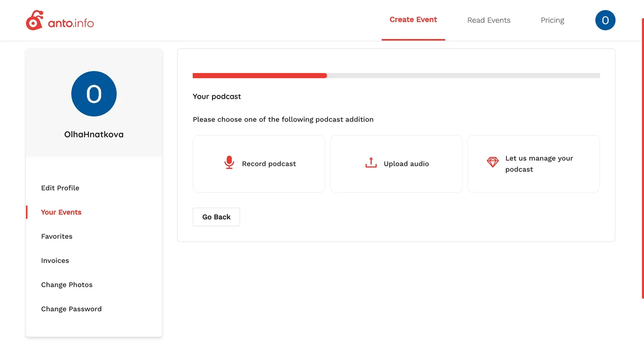Open Edit Profile in the sidebar
644x347 pixels.
pyautogui.click(x=60, y=188)
